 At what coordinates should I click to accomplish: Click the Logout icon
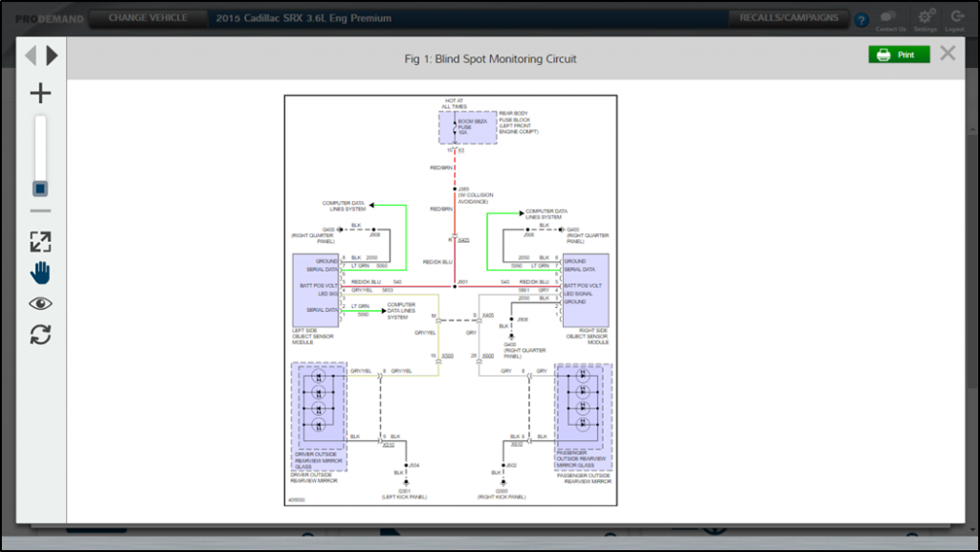pyautogui.click(x=955, y=18)
